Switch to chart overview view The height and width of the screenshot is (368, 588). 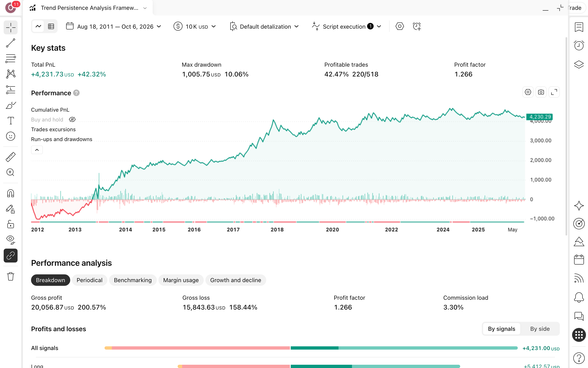[x=38, y=26]
